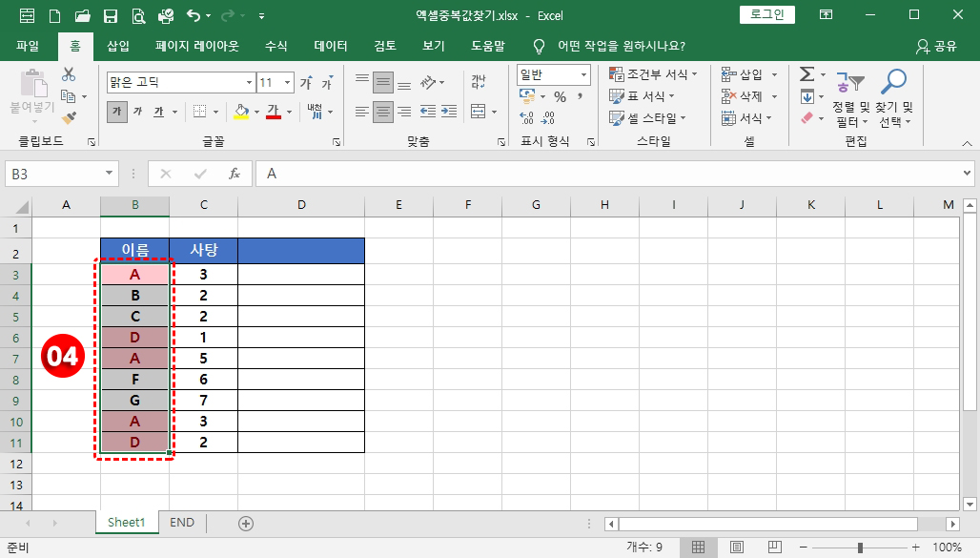980x558 pixels.
Task: Toggle underline formatting
Action: pos(159,112)
